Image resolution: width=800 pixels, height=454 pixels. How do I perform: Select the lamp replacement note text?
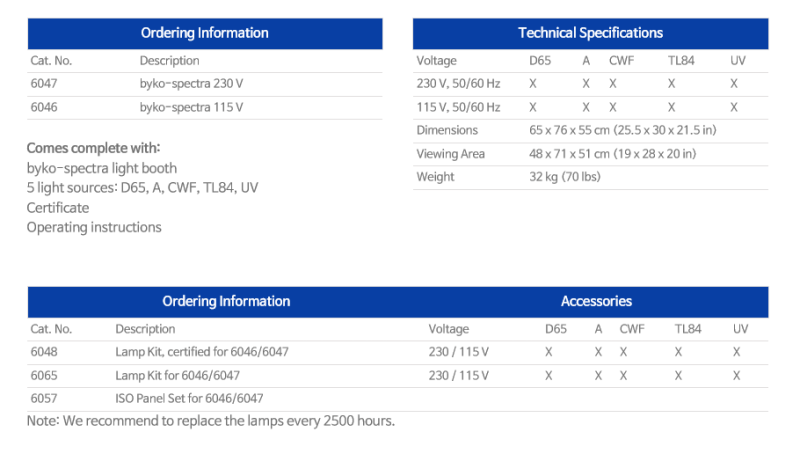211,421
